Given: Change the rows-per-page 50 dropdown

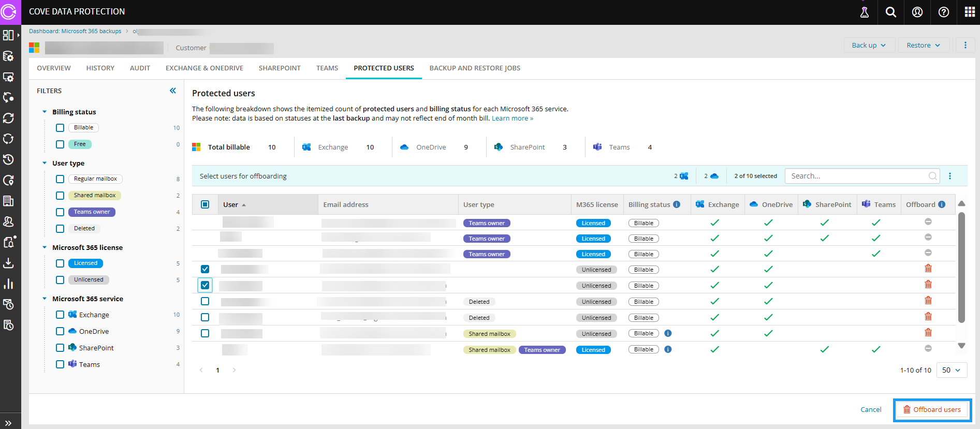Looking at the screenshot, I should point(951,370).
